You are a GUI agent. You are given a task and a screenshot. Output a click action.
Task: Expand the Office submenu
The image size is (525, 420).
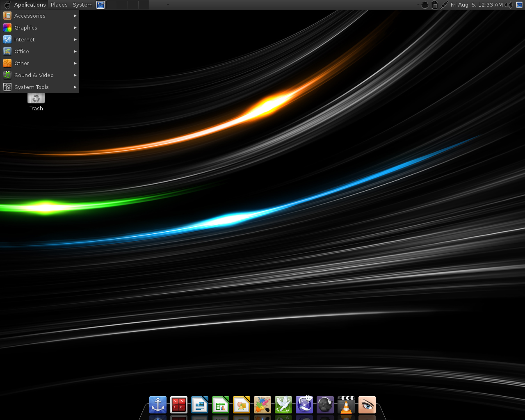(40, 51)
